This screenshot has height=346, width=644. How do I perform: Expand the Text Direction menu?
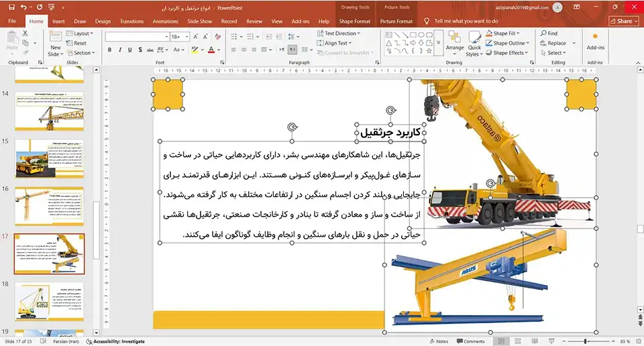[339, 34]
